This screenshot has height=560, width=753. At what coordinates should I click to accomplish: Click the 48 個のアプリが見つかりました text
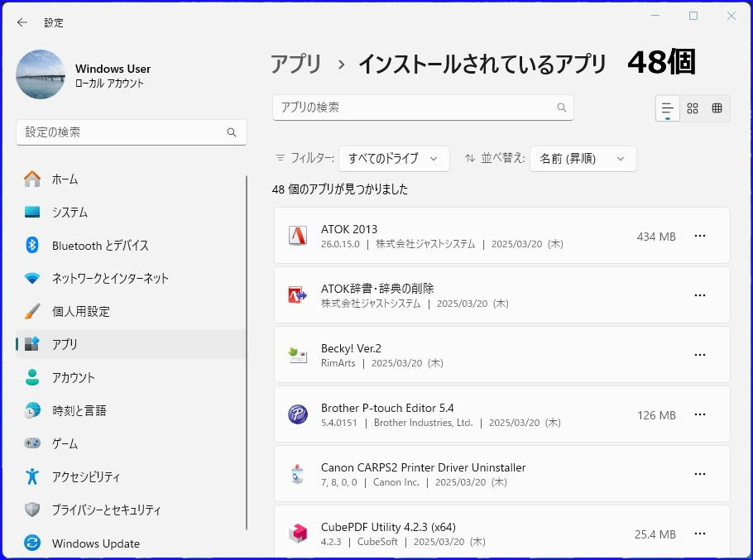(340, 189)
